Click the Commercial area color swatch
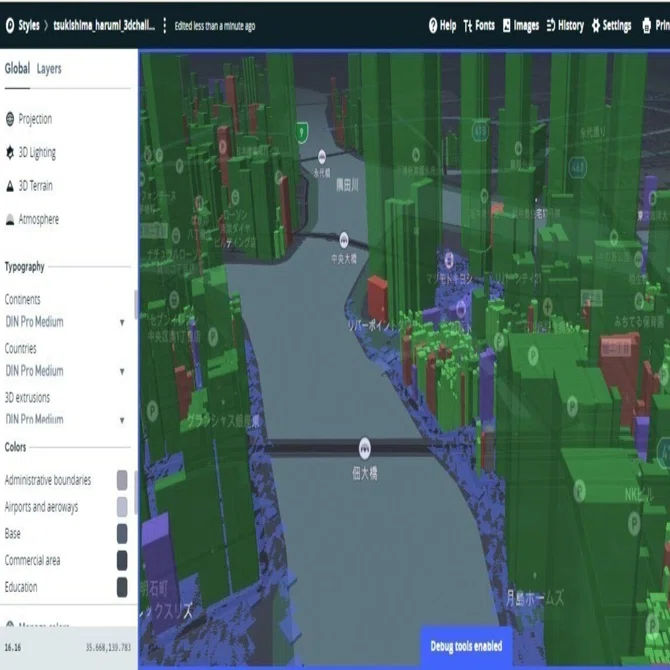 pos(122,560)
